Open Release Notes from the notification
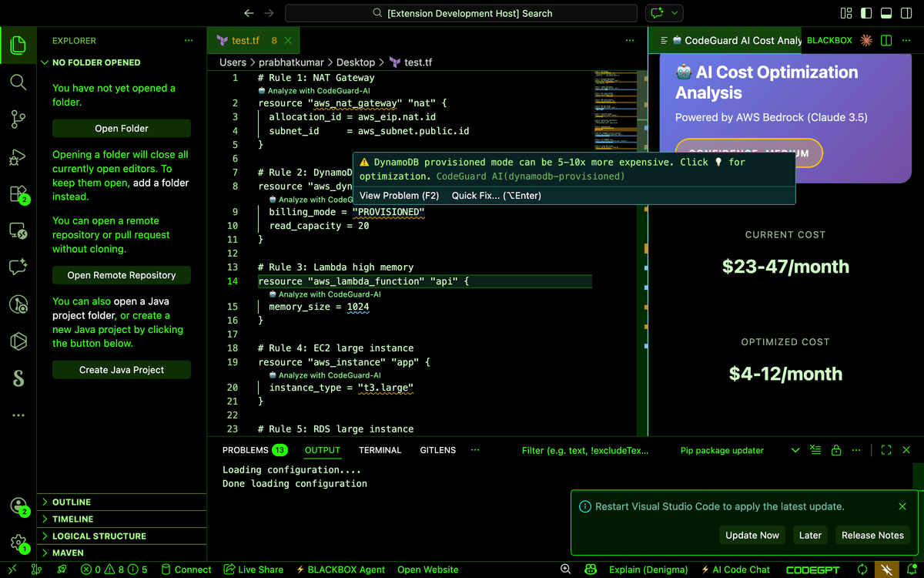The image size is (924, 578). pyautogui.click(x=872, y=535)
